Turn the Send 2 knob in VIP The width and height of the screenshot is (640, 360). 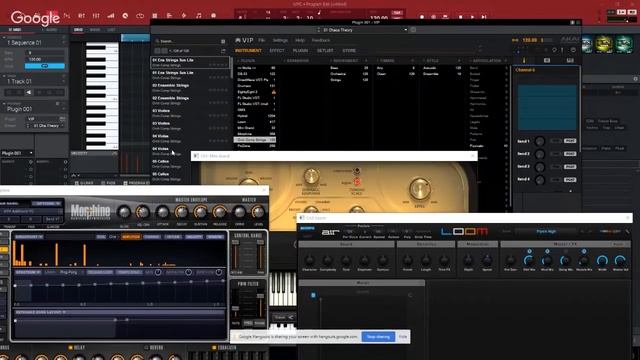click(540, 154)
